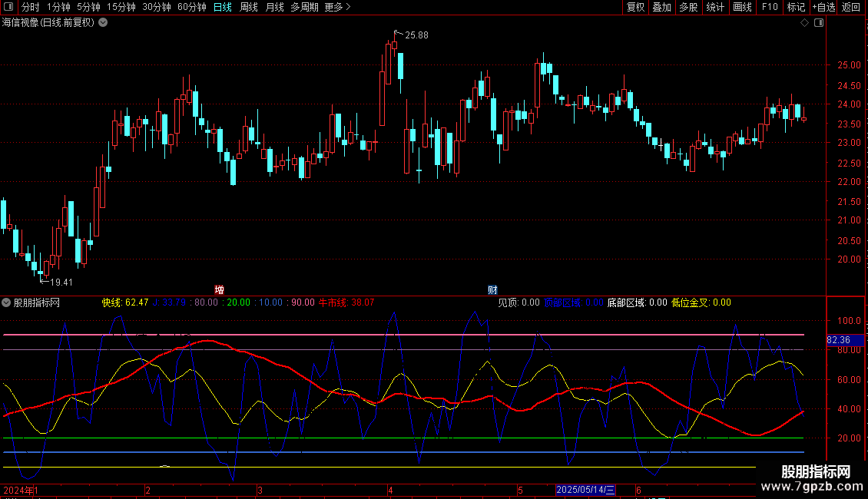The height and width of the screenshot is (499, 868).
Task: Switch to the 周线 weekly tab
Action: (x=249, y=7)
